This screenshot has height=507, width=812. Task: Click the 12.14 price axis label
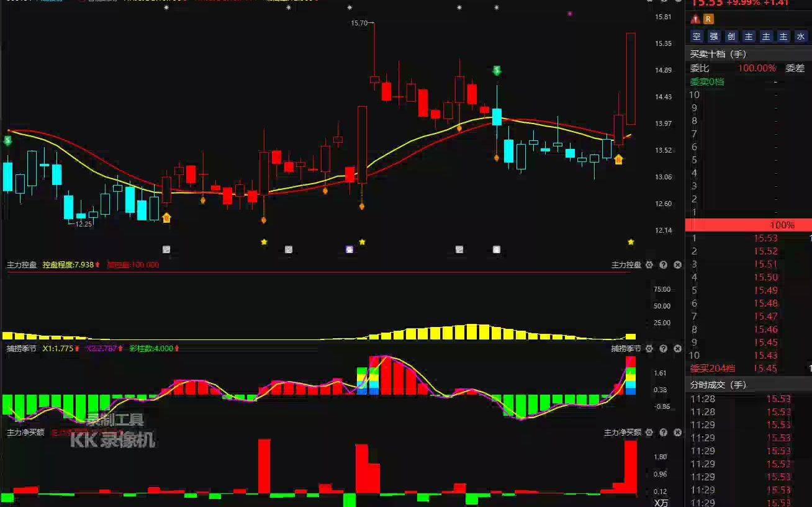[664, 230]
